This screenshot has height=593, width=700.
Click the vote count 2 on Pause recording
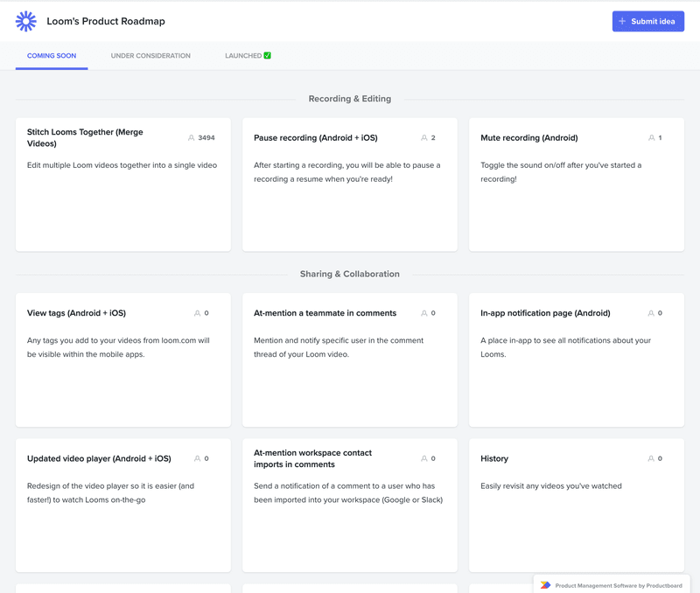pos(433,138)
